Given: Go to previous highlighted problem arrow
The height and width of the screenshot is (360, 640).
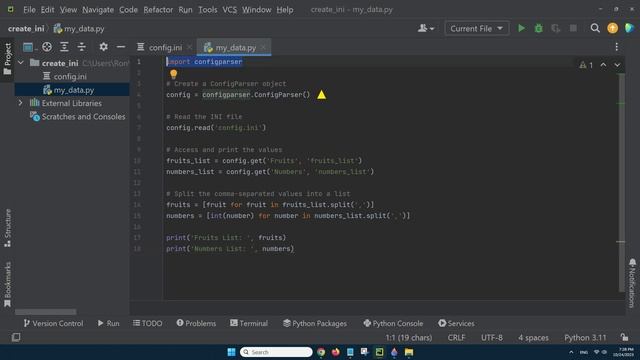Looking at the screenshot, I should 603,65.
